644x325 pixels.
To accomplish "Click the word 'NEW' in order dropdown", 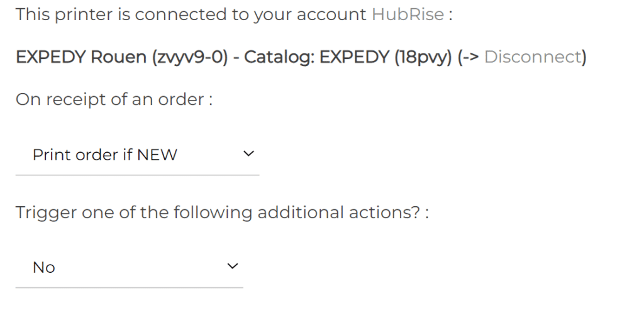I will point(158,155).
